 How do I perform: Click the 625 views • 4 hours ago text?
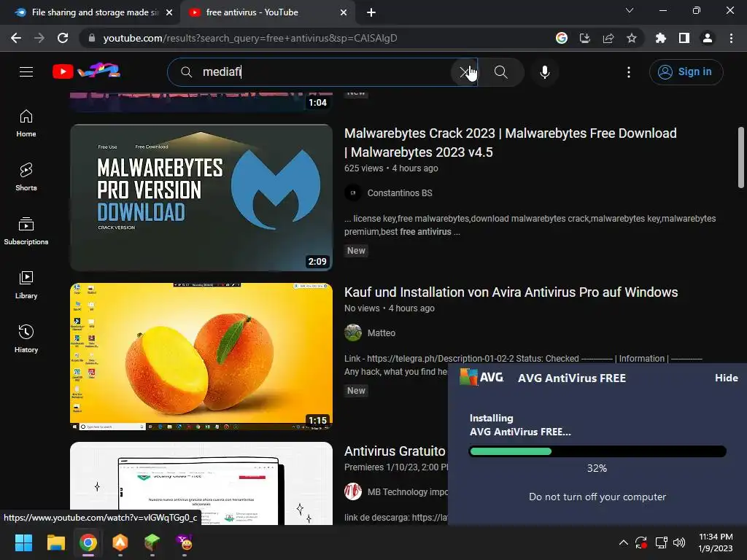click(391, 168)
